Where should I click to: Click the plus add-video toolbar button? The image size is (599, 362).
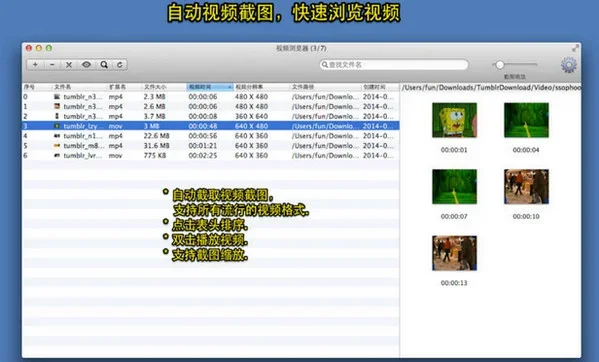pos(35,65)
